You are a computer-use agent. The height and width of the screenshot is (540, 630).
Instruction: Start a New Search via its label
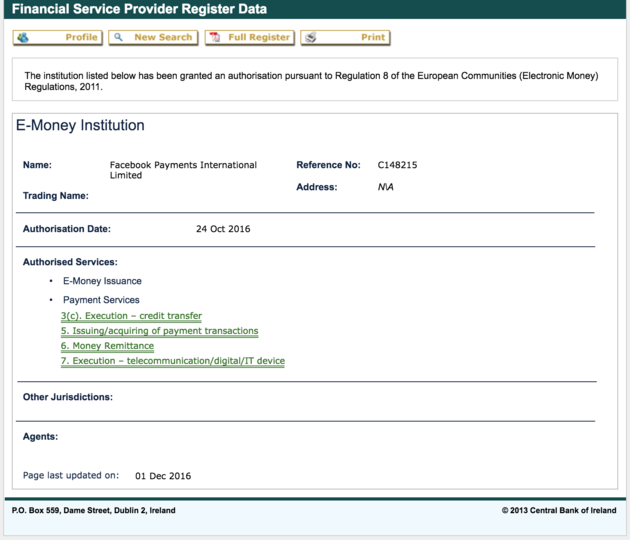[163, 37]
